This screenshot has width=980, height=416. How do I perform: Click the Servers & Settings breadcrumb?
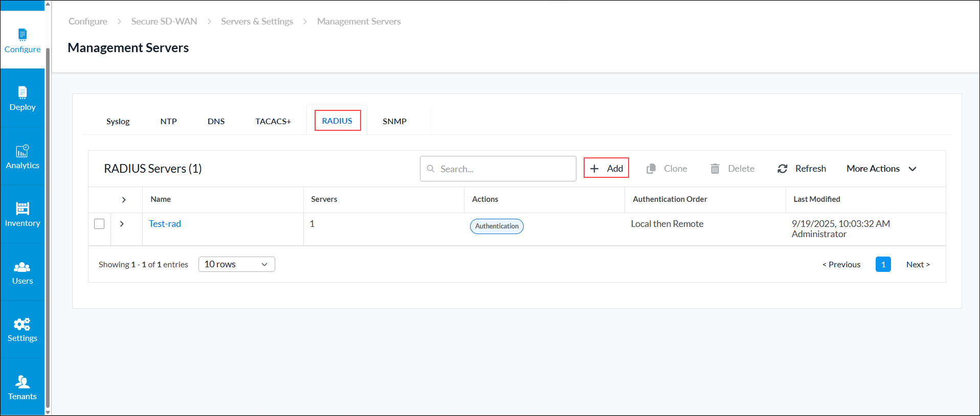point(257,21)
